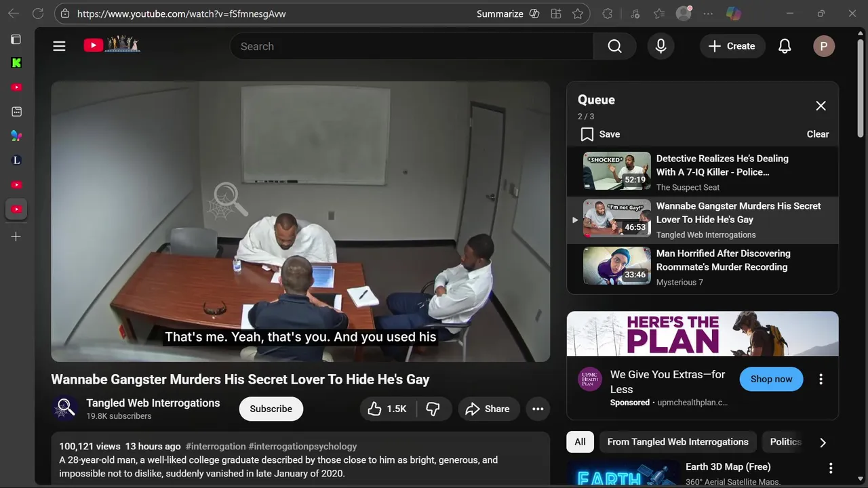868x488 pixels.
Task: Click HERE'S THE PLAN ad banner
Action: pyautogui.click(x=703, y=333)
